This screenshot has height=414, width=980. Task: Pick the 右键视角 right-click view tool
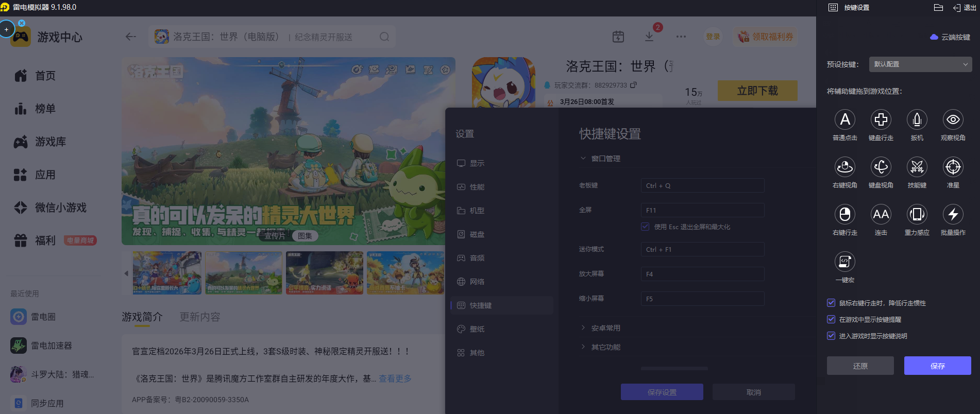(845, 167)
